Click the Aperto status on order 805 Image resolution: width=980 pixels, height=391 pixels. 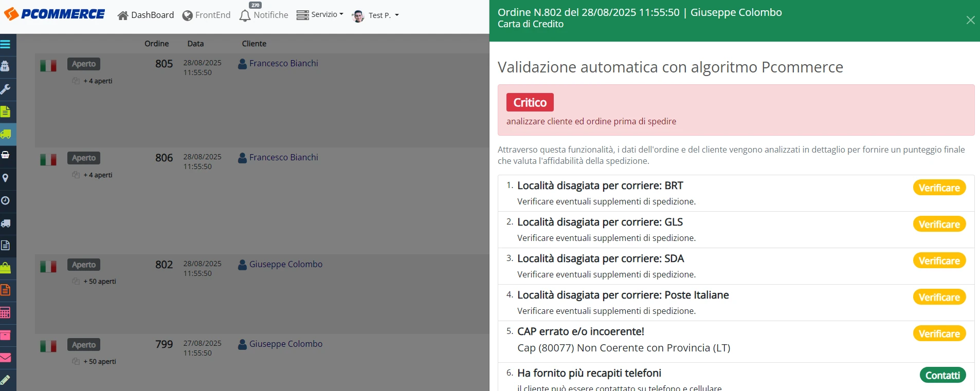pyautogui.click(x=84, y=64)
